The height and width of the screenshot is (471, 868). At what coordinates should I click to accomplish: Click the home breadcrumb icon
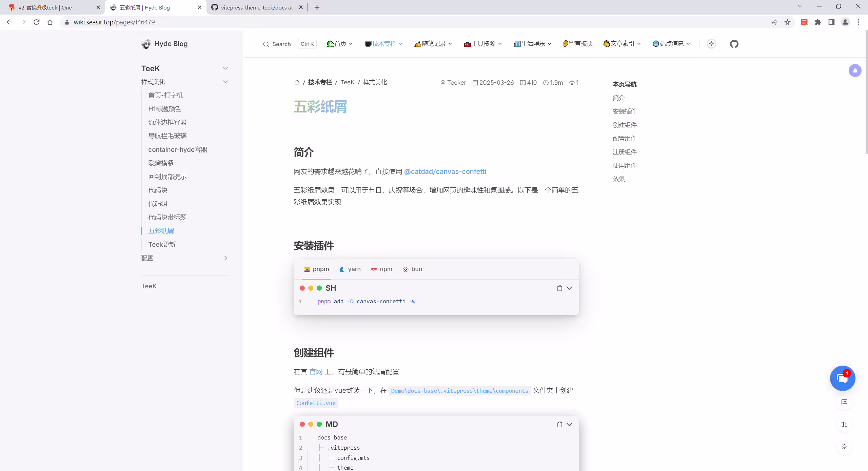pyautogui.click(x=297, y=82)
